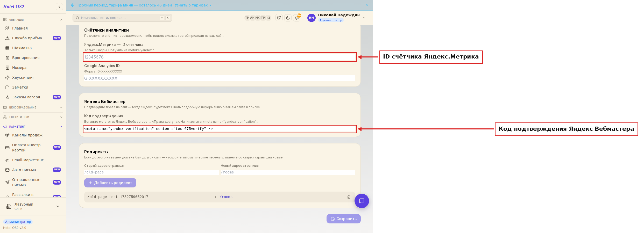Expand the Ценообразование section

click(33, 107)
